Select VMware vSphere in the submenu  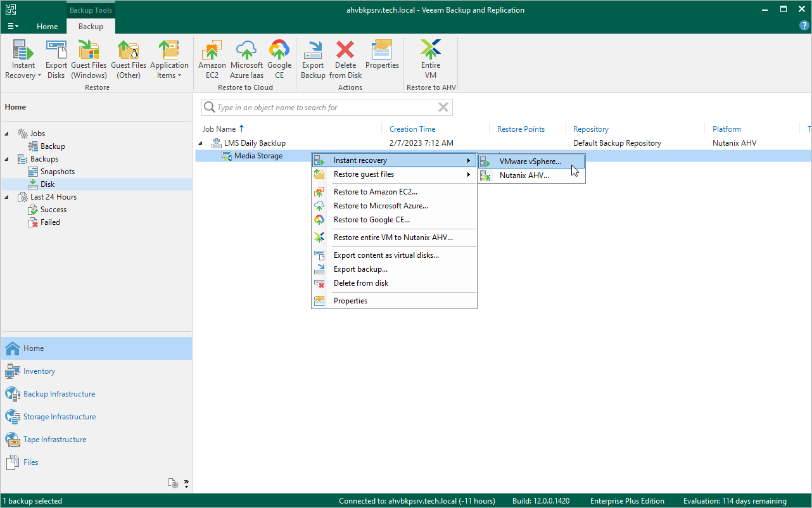point(531,162)
